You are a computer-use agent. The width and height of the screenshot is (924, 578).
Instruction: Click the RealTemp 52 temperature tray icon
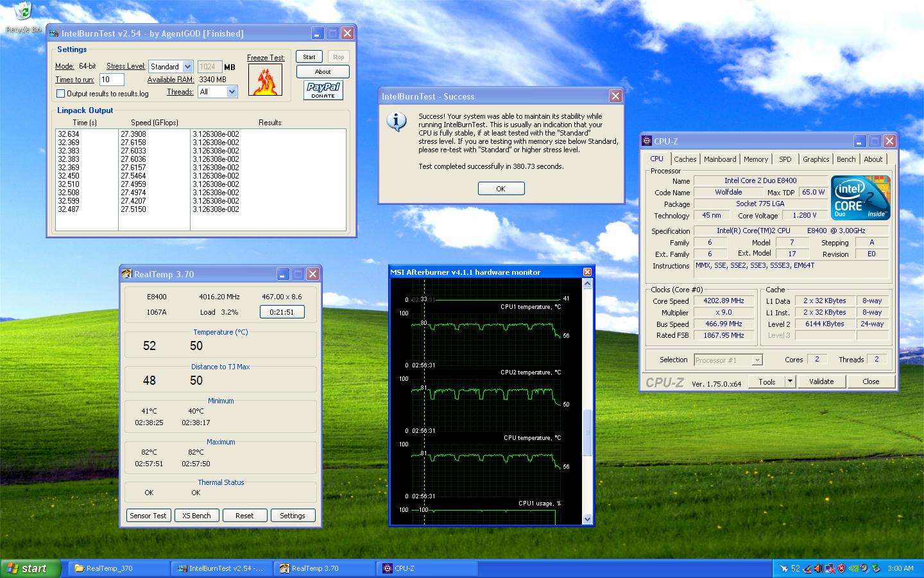[x=796, y=568]
